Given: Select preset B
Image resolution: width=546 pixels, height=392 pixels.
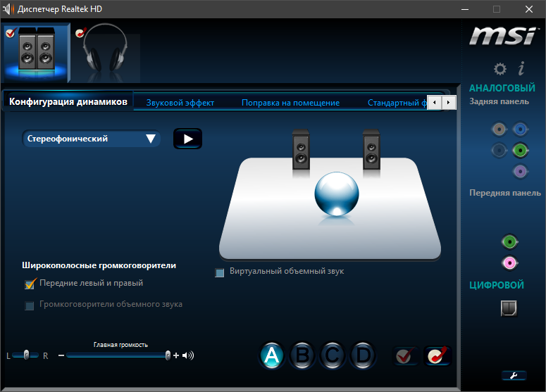Looking at the screenshot, I should pyautogui.click(x=302, y=355).
